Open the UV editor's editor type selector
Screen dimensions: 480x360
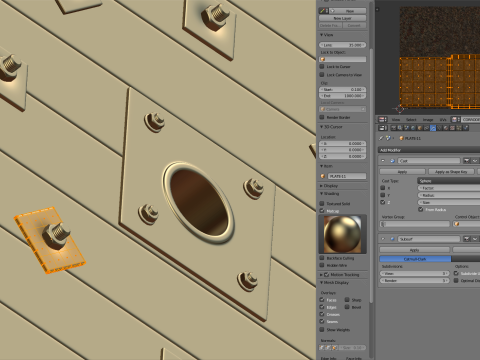(383, 119)
